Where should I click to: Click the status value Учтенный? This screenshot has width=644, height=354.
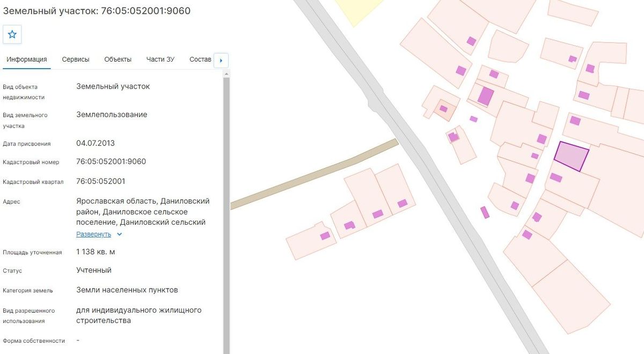94,270
